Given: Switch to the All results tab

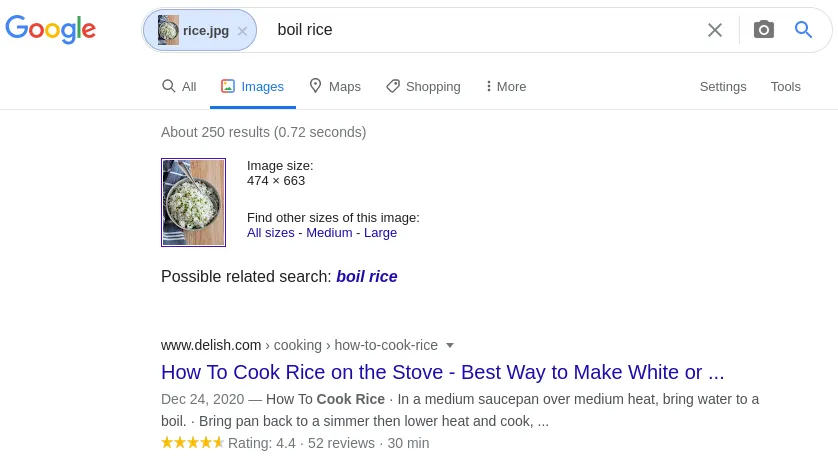Looking at the screenshot, I should pos(179,87).
